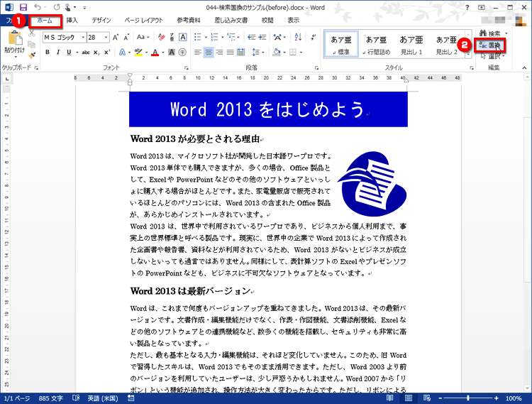Increase paragraph indent
This screenshot has width=532, height=404.
[262, 37]
